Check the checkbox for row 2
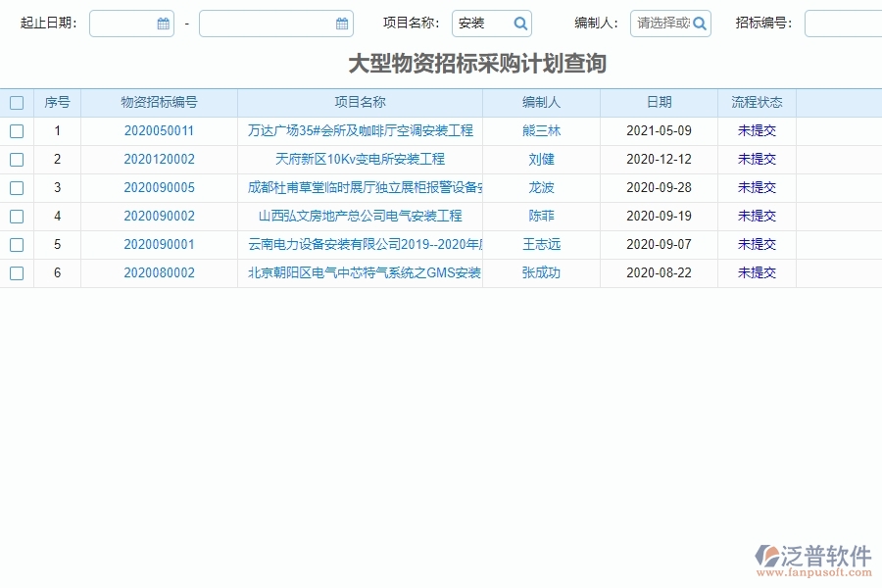 click(17, 159)
